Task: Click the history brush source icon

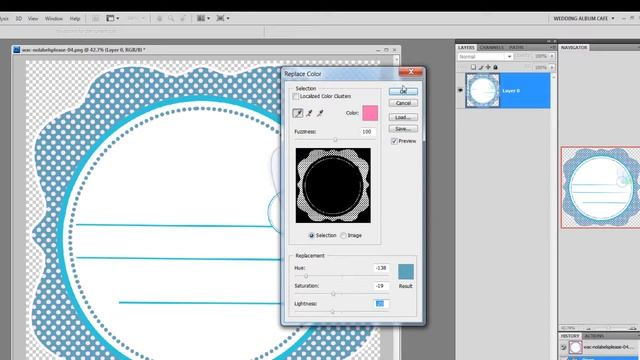Action: pyautogui.click(x=563, y=347)
